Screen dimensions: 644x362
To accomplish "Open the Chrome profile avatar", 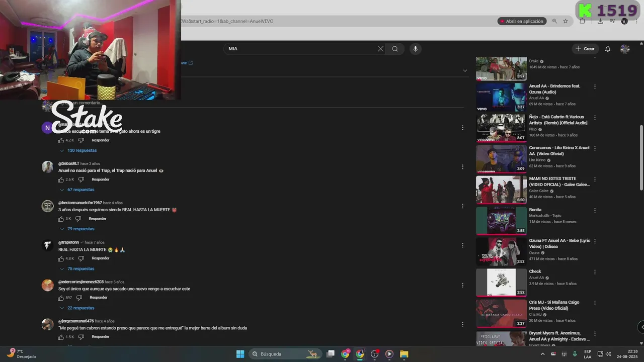I will pos(624,21).
